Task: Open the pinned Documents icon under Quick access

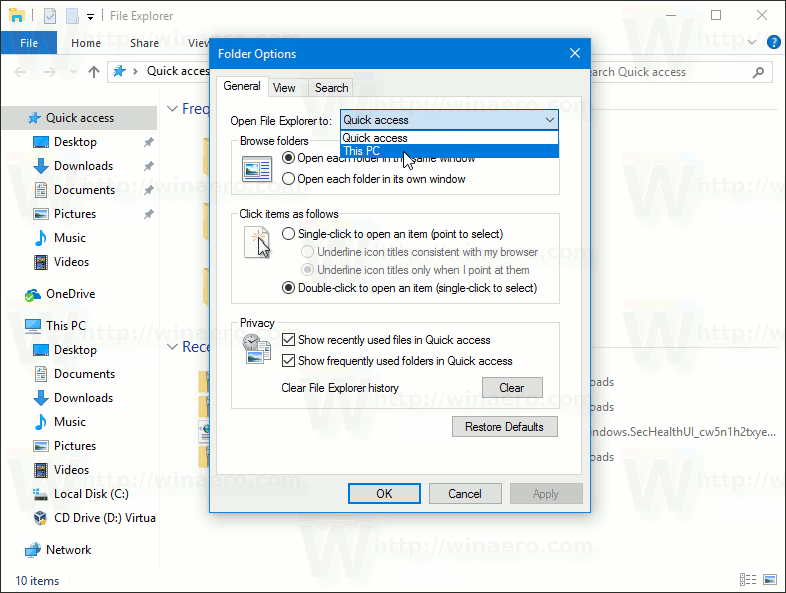Action: pos(41,190)
